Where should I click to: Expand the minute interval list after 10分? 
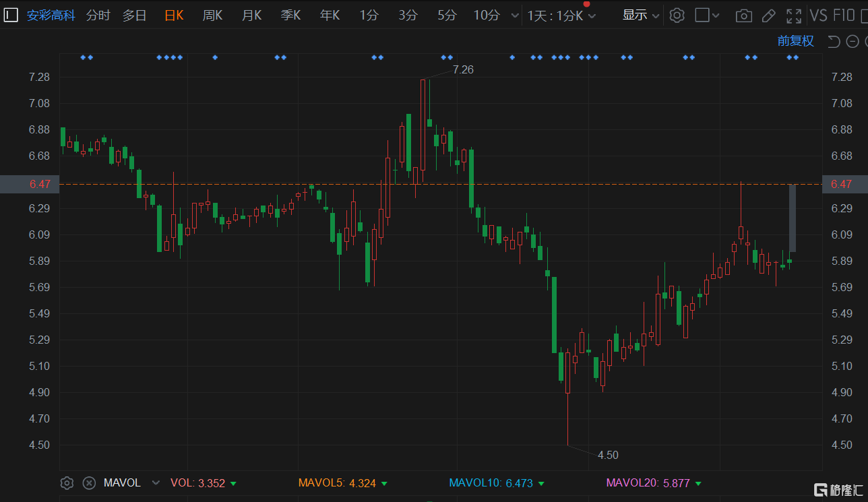(515, 15)
